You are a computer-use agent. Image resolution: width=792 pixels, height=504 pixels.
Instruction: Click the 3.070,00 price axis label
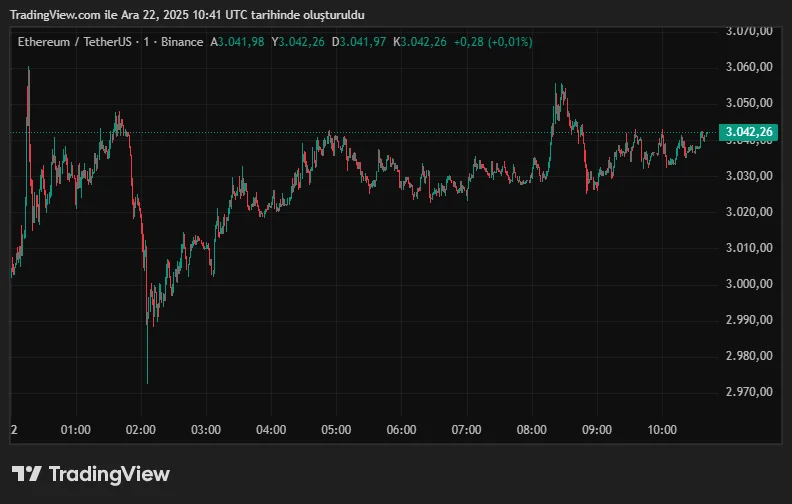click(749, 31)
